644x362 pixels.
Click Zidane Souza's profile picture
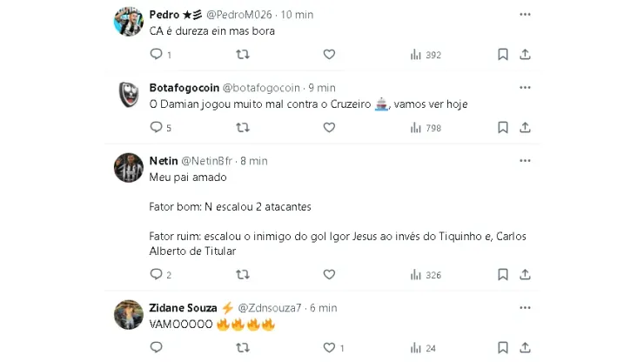click(129, 314)
